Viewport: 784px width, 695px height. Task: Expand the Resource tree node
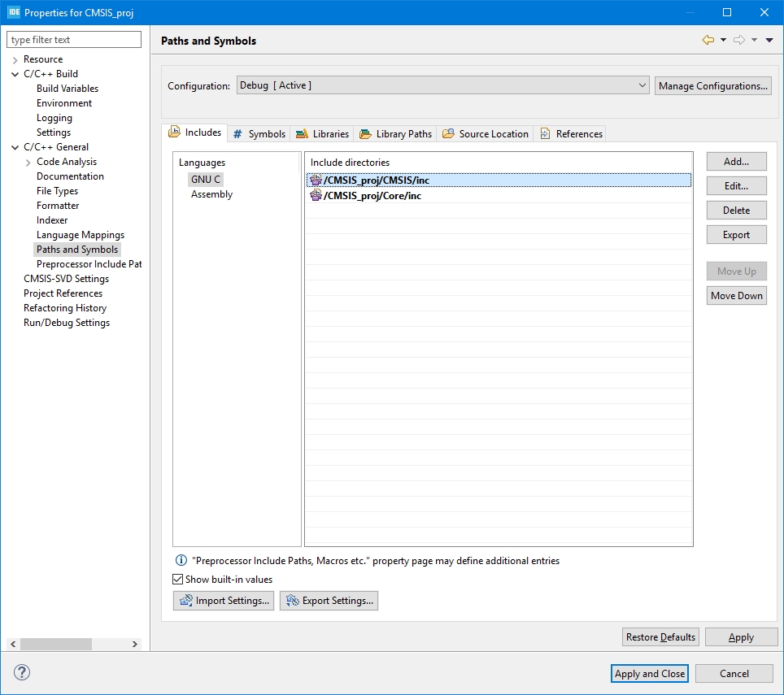click(x=15, y=59)
